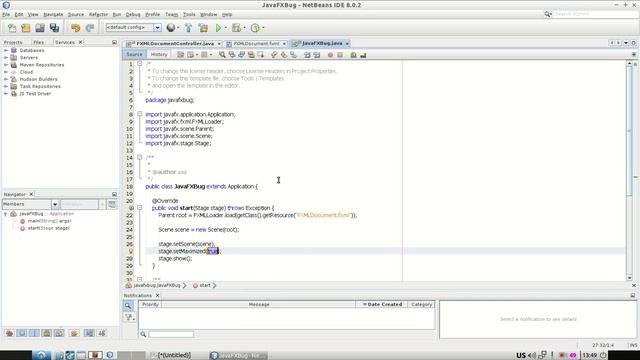Click the Clean and Build Project icon
The width and height of the screenshot is (640, 360).
(203, 28)
